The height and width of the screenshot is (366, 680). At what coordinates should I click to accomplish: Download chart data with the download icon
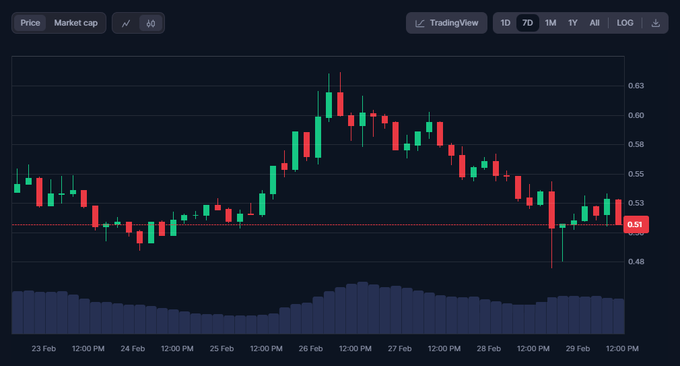coord(655,23)
